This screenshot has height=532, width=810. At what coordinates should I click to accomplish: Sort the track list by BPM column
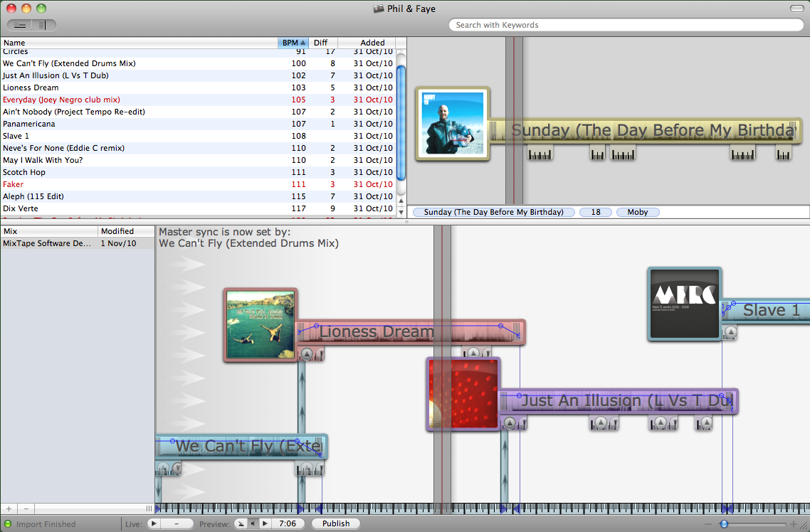(293, 43)
